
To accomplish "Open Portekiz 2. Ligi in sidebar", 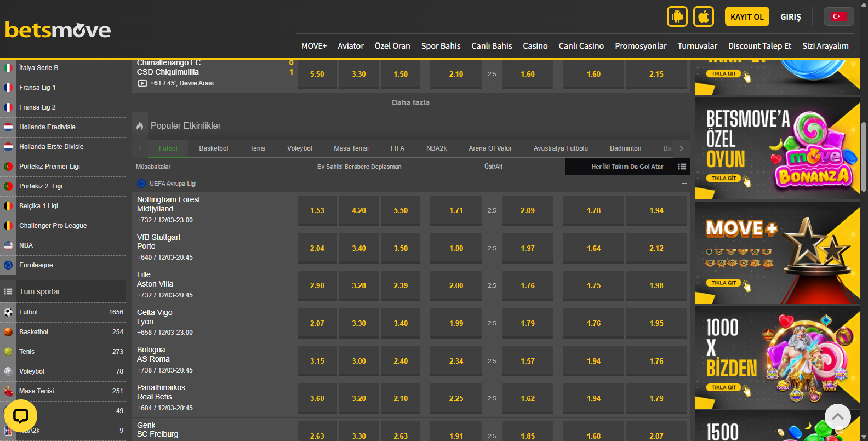I will 41,186.
